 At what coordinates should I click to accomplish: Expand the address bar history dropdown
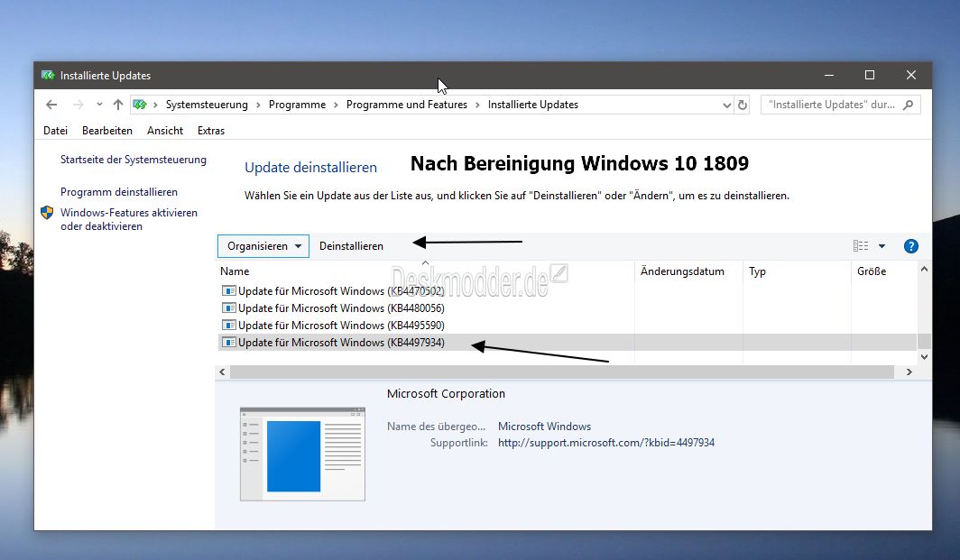click(726, 106)
